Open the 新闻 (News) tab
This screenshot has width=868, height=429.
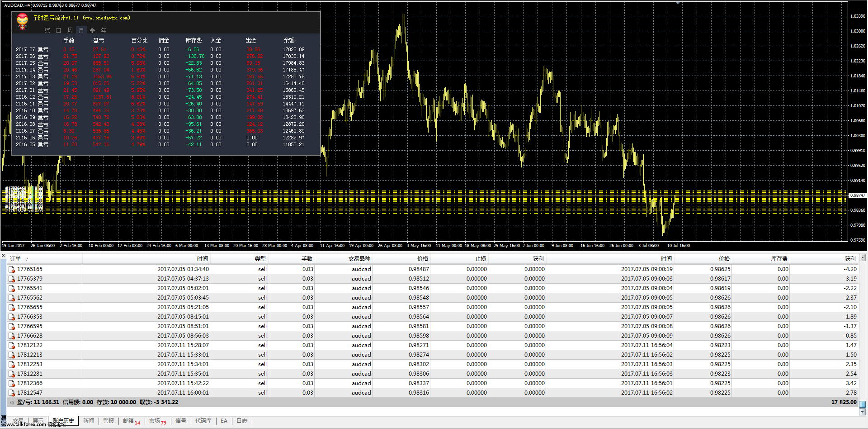[x=89, y=421]
